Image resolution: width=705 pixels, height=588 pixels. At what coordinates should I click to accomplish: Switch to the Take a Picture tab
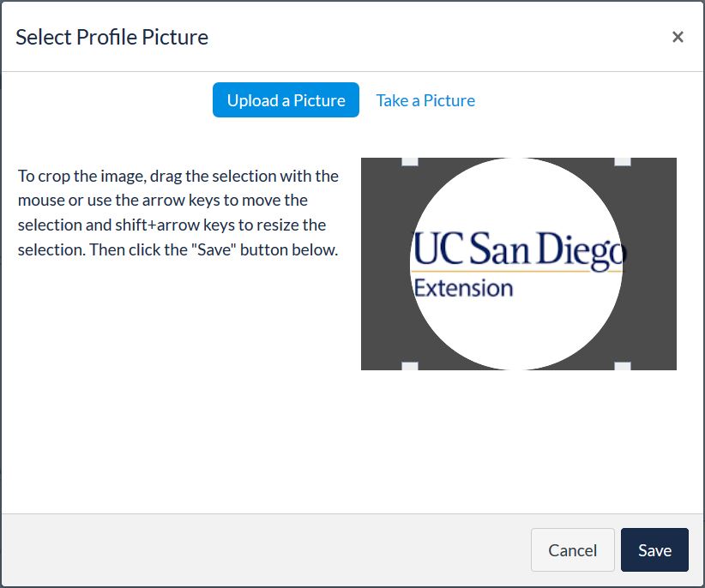tap(425, 100)
